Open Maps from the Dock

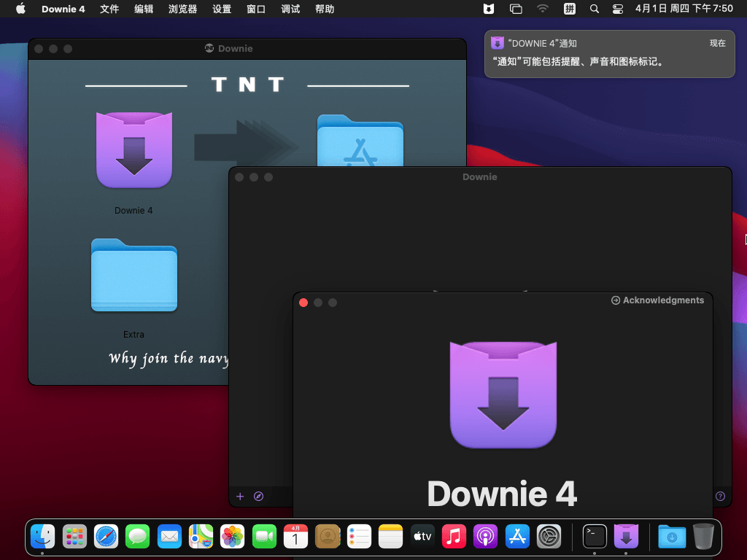pos(201,537)
